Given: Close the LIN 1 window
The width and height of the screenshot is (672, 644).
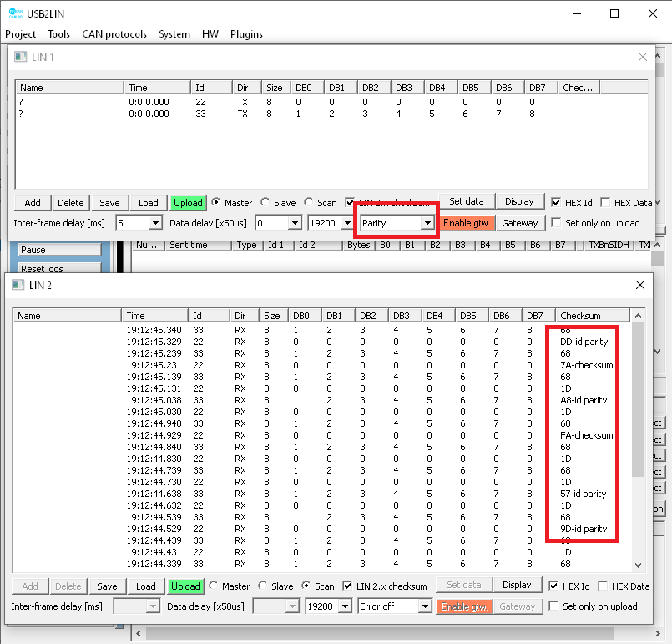Looking at the screenshot, I should pos(643,57).
